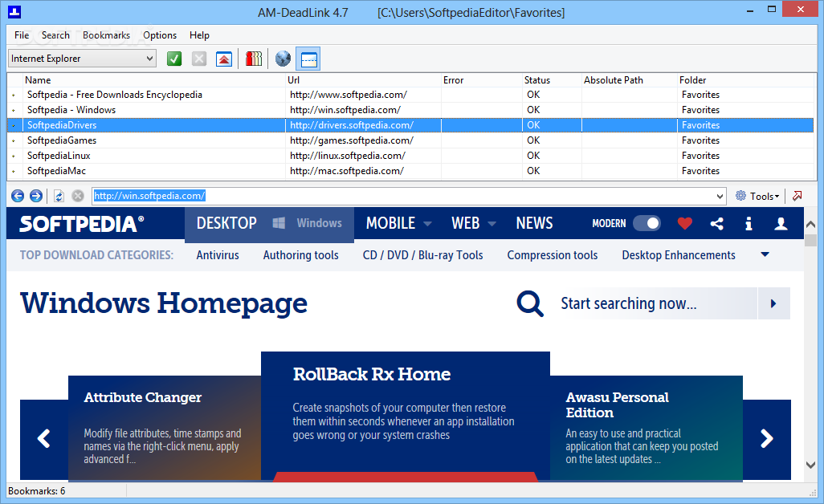The width and height of the screenshot is (824, 504).
Task: Click the AM-DeadLink title bar app icon
Action: [x=14, y=11]
